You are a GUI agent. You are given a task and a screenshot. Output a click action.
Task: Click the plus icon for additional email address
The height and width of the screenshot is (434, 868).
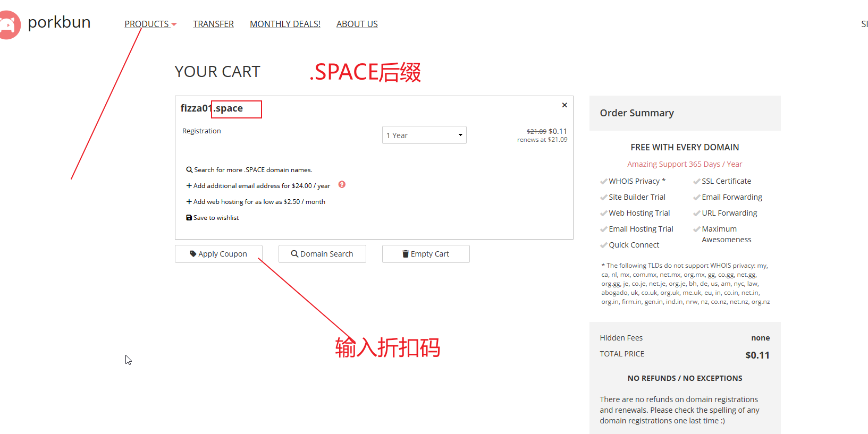189,186
